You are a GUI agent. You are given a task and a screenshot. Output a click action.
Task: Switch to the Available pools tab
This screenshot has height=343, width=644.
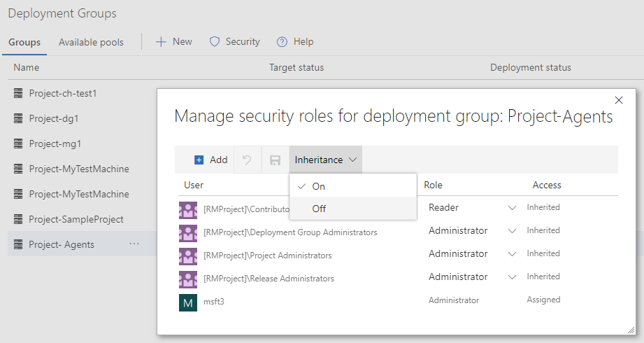[x=91, y=42]
